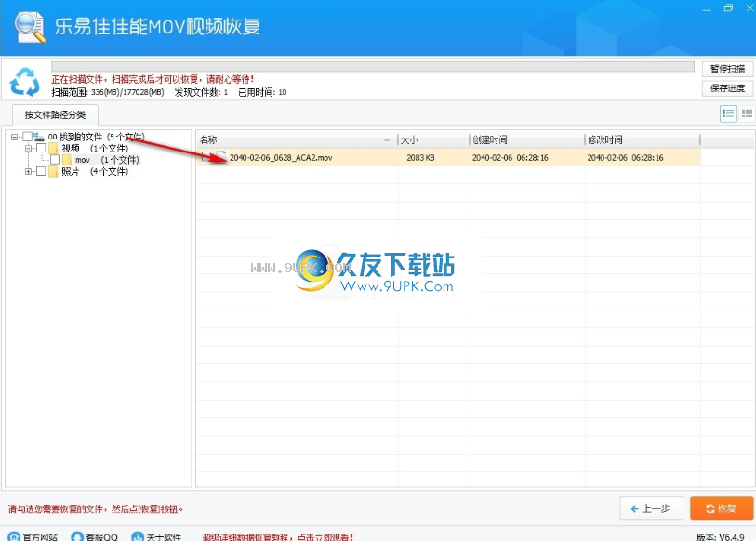Screen dimensions: 756x541
Task: Click the 照片 folder icon
Action: pyautogui.click(x=53, y=171)
